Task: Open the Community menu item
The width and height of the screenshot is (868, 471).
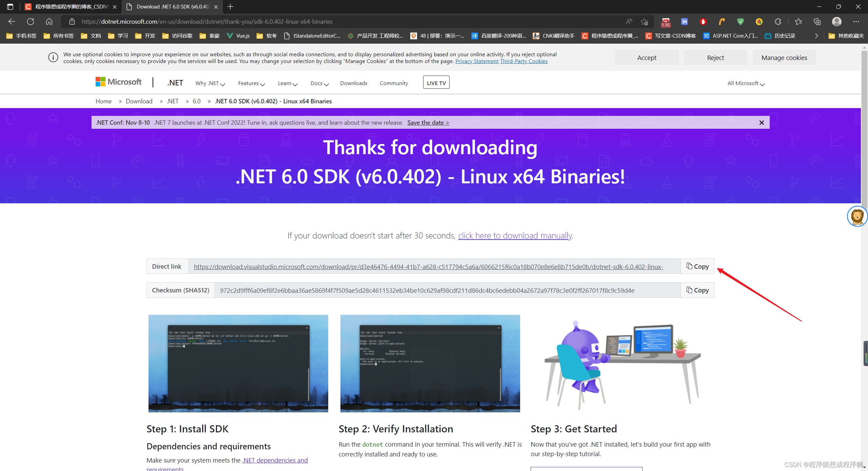Action: (394, 83)
